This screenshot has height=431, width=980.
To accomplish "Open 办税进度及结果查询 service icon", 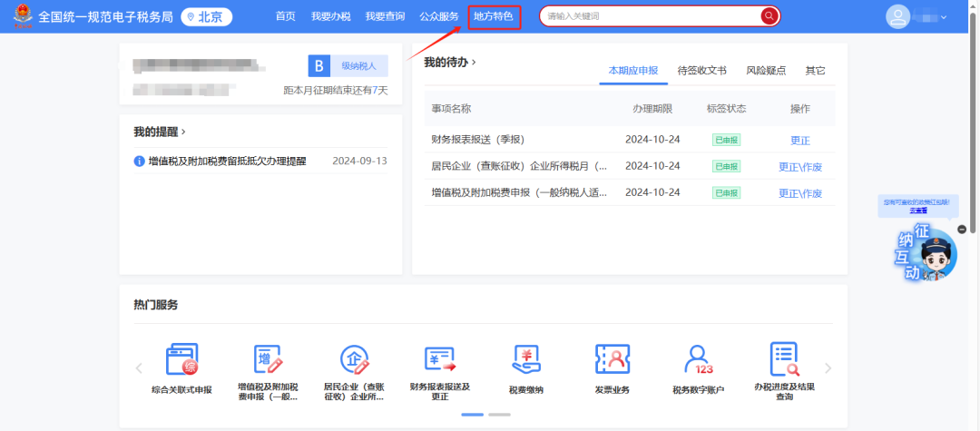I will (x=784, y=359).
